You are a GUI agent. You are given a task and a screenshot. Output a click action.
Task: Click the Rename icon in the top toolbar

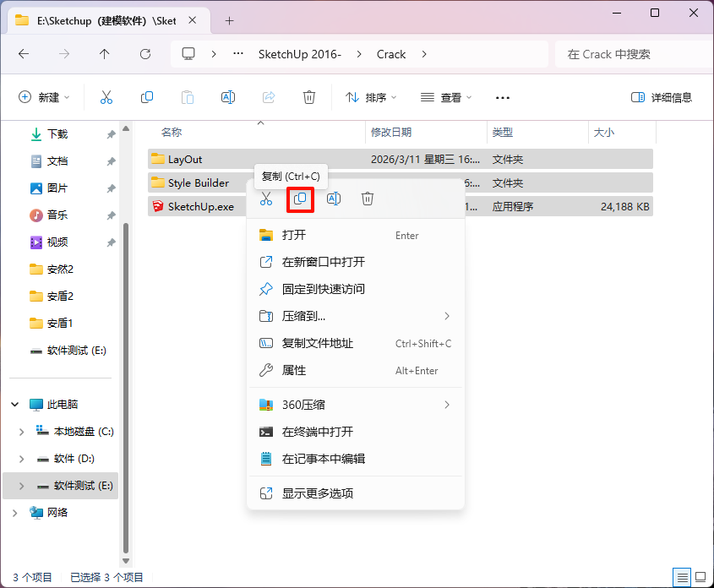[227, 97]
